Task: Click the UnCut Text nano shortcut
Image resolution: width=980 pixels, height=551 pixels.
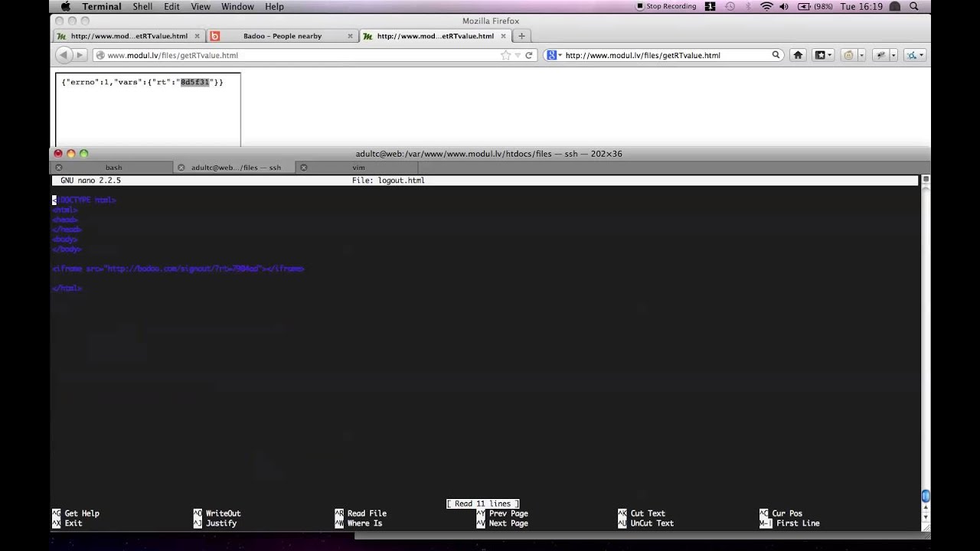Action: pos(646,523)
